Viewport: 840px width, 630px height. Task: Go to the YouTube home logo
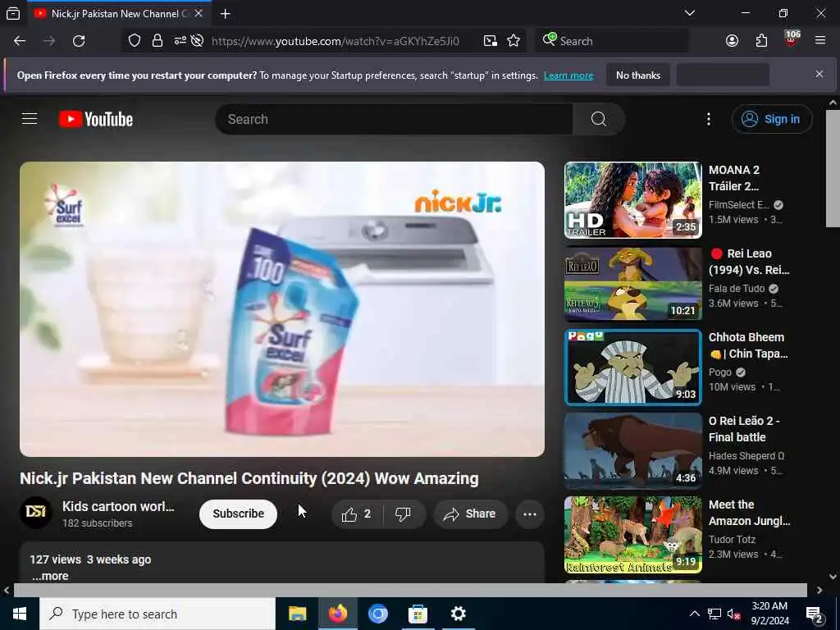96,119
